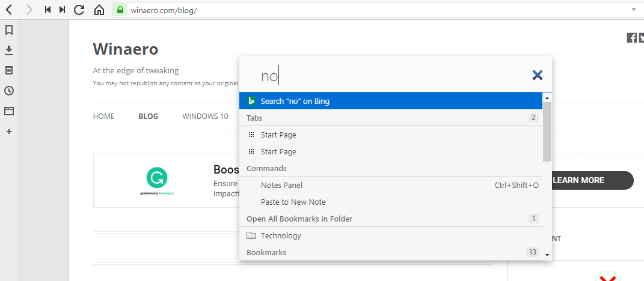The image size is (644, 281).
Task: Open the WINDOWS 10 menu link
Action: [205, 116]
